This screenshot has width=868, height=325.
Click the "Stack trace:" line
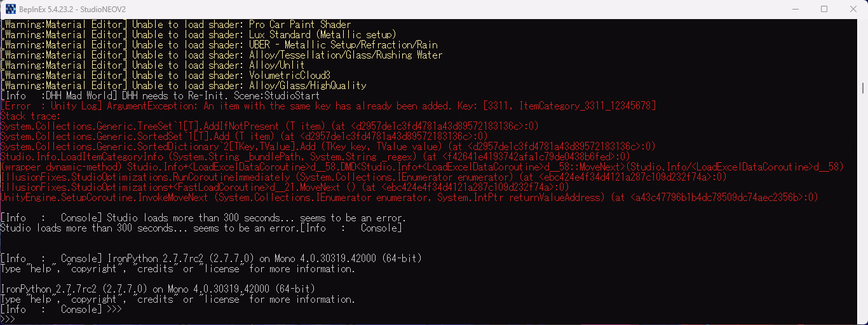(30, 116)
